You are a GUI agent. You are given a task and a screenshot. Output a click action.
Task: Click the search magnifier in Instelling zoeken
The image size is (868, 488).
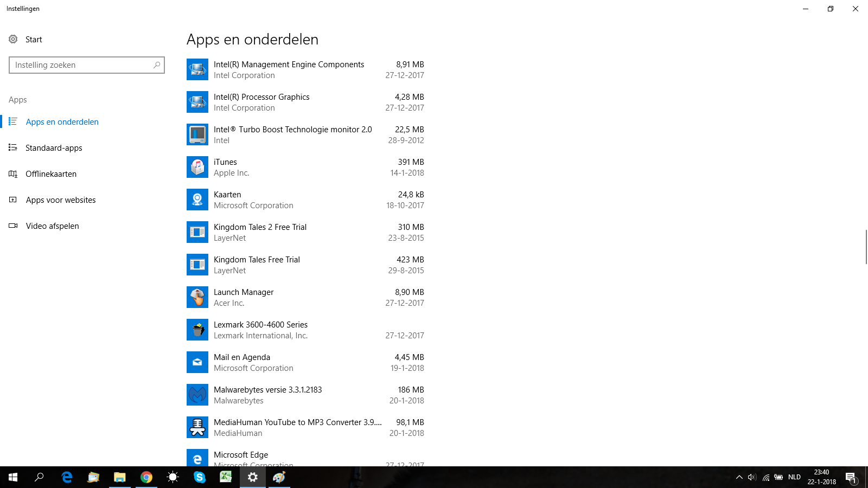(157, 65)
